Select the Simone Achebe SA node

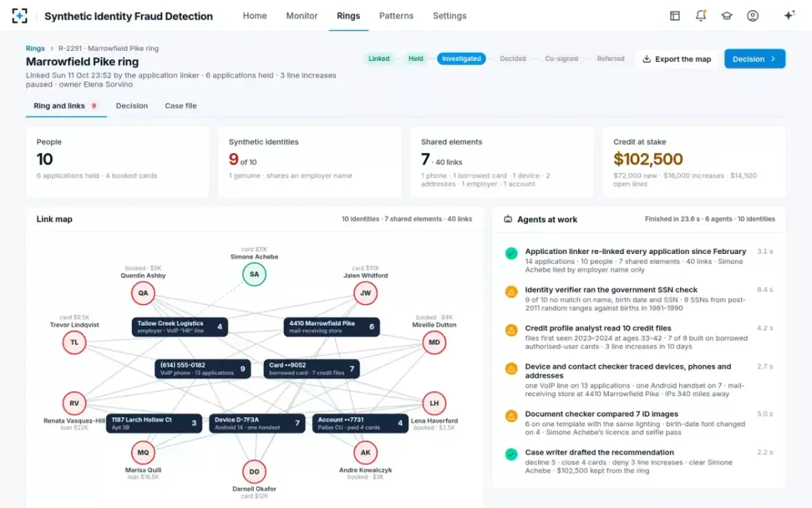tap(254, 274)
